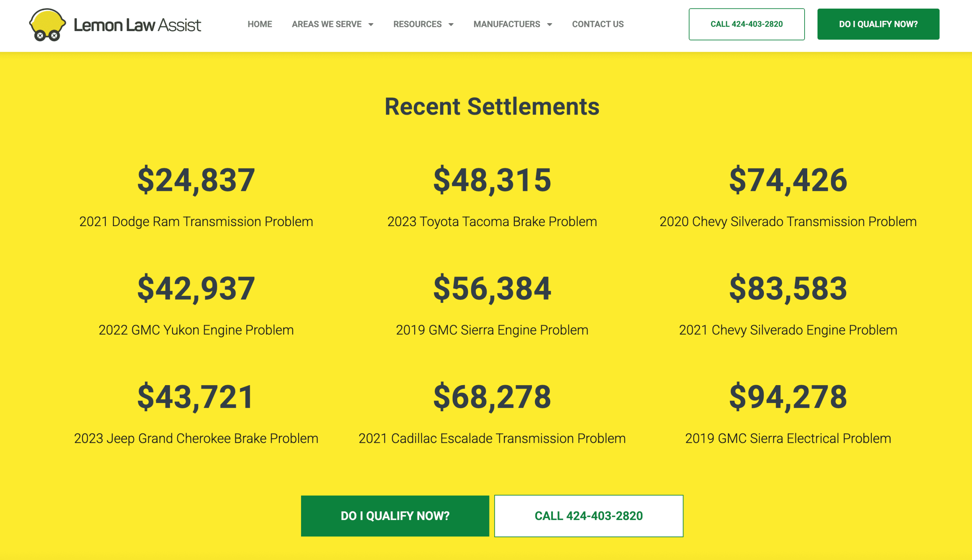972x560 pixels.
Task: Click 2023 Jeep Grand Cherokee Brake Problem text
Action: (196, 439)
